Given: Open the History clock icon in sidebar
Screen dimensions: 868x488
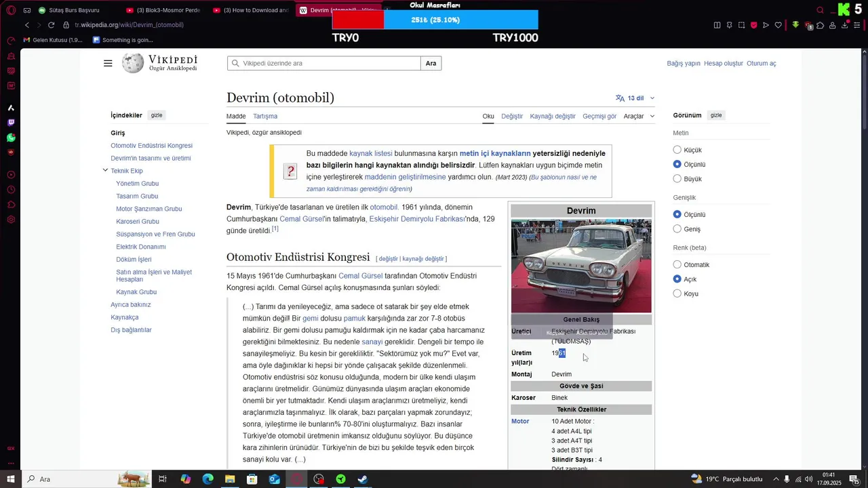Looking at the screenshot, I should tap(11, 190).
